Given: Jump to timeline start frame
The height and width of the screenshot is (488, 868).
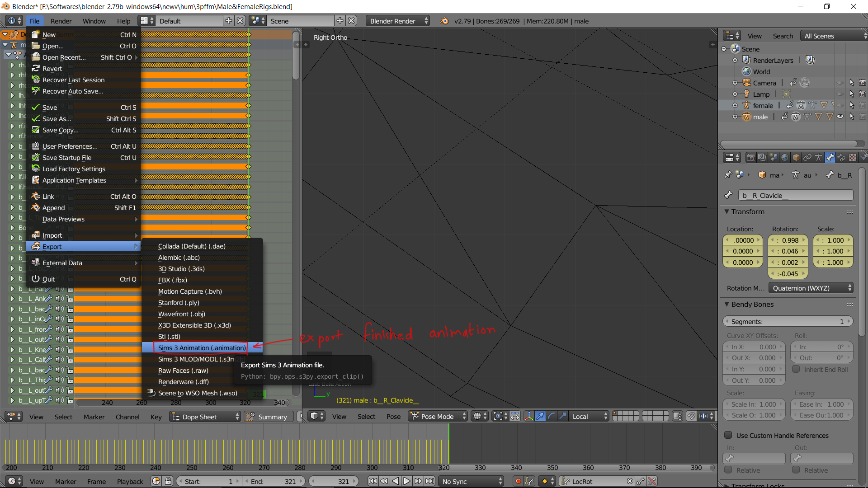Looking at the screenshot, I should (373, 482).
